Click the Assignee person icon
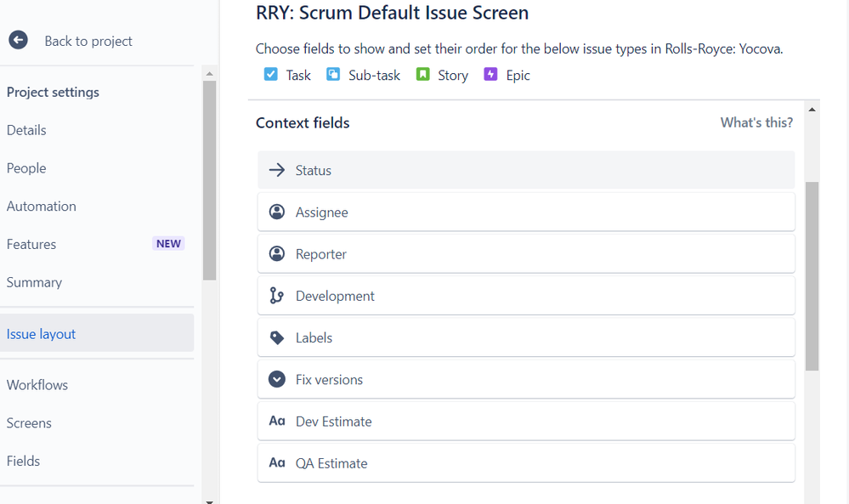849x504 pixels. pos(277,212)
